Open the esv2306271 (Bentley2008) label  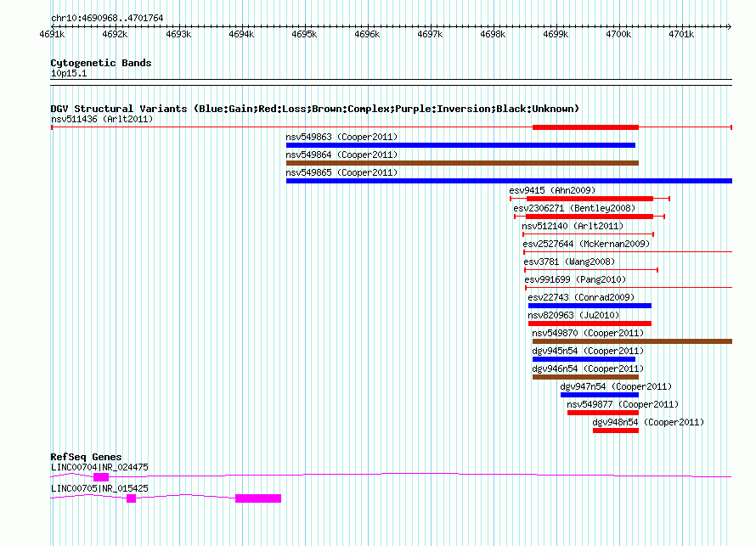tap(574, 208)
